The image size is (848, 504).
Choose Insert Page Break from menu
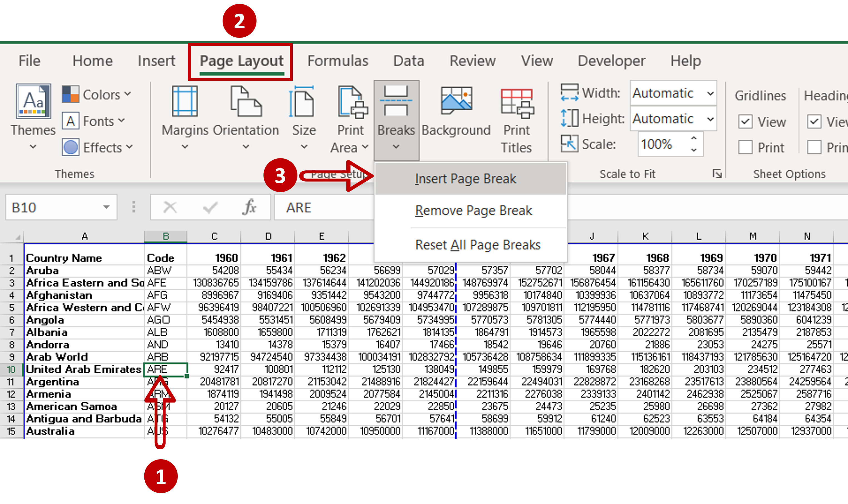tap(466, 178)
